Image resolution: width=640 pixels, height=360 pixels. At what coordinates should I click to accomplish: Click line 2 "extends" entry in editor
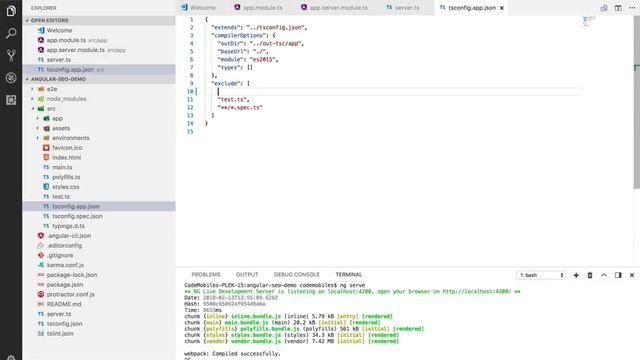[259, 27]
